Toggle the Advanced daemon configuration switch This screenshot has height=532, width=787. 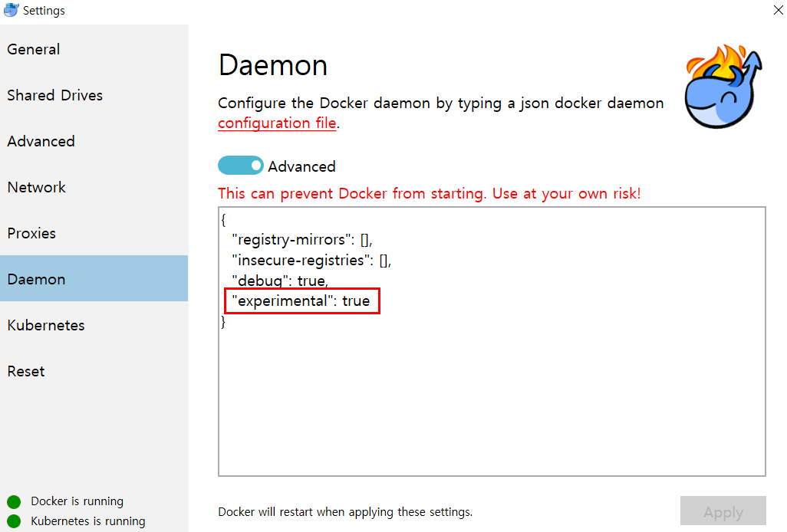pos(240,165)
